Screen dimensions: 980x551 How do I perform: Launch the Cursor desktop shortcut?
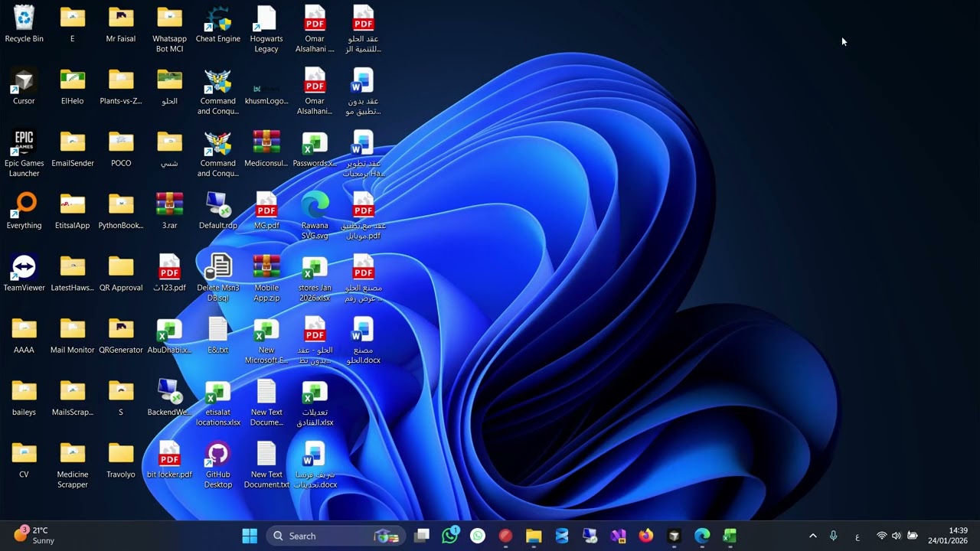point(24,87)
